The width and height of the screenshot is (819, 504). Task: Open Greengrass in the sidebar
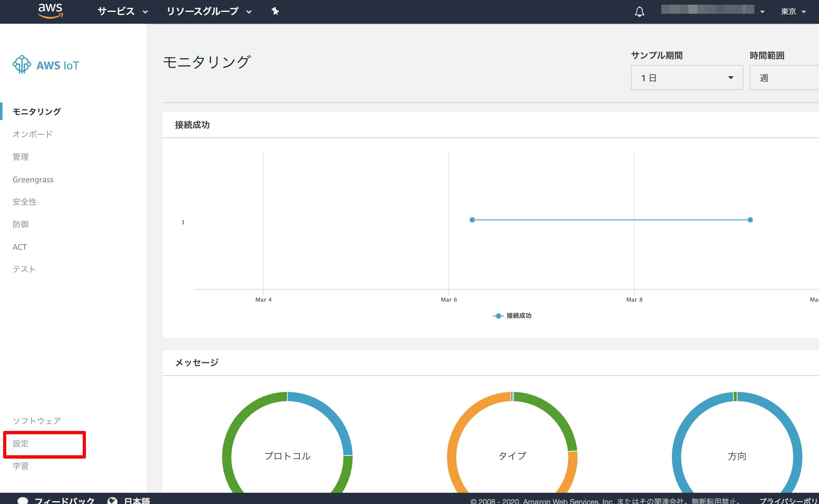click(x=33, y=180)
